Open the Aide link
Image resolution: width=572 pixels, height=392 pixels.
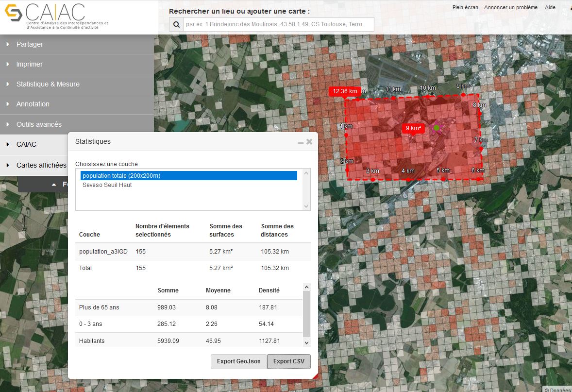(550, 7)
